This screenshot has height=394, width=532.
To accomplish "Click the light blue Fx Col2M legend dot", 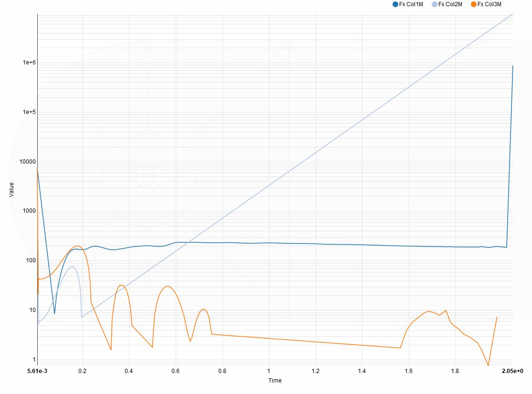I will pos(434,4).
